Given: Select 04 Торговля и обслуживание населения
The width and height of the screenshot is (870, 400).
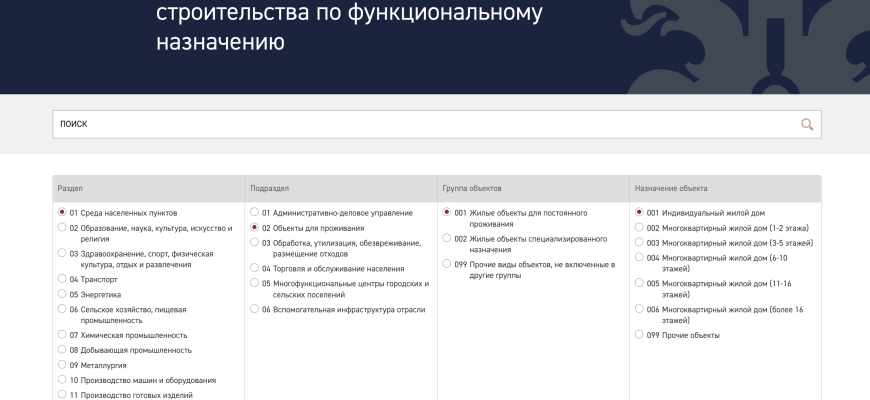Looking at the screenshot, I should point(255,268).
